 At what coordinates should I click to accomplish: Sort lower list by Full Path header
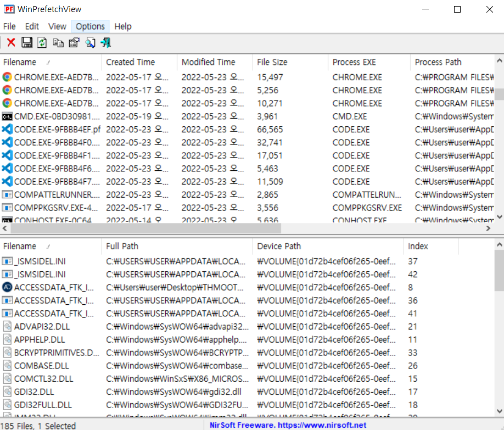point(177,246)
